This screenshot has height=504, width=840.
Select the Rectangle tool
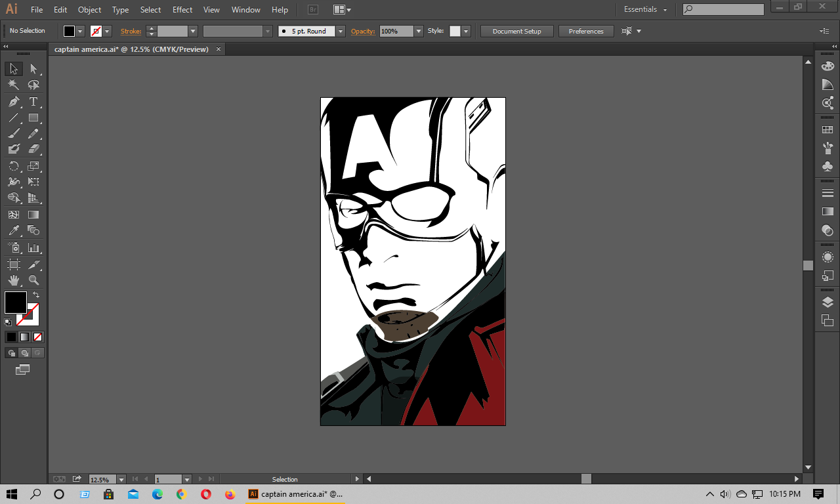pyautogui.click(x=33, y=118)
